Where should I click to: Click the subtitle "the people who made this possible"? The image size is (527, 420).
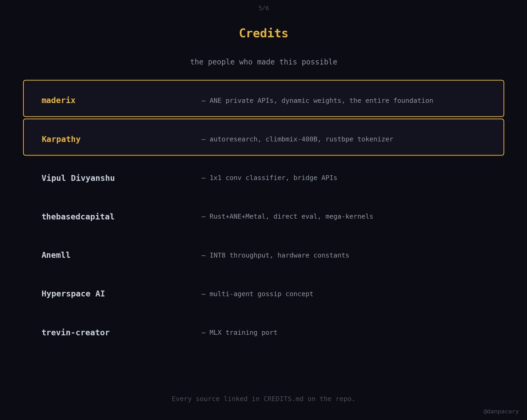coord(263,62)
